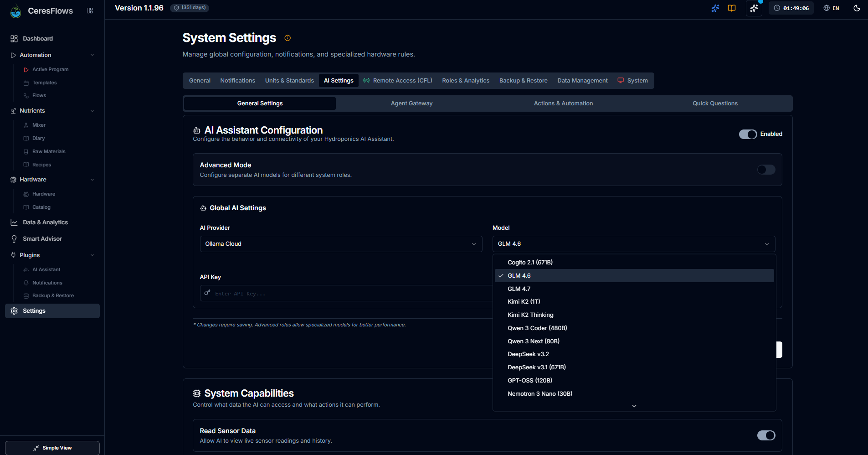
Task: Open the Backup & Restore settings tab
Action: point(524,81)
